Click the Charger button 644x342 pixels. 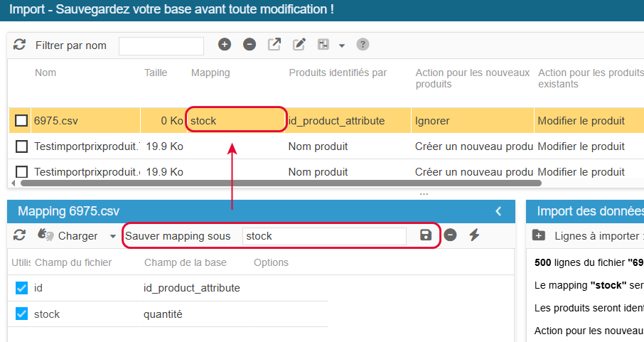[68, 235]
